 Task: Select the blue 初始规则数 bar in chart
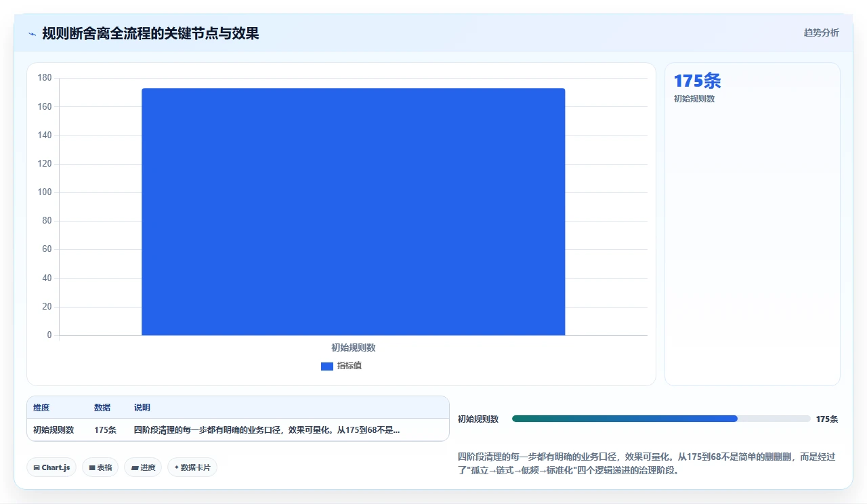tap(353, 211)
